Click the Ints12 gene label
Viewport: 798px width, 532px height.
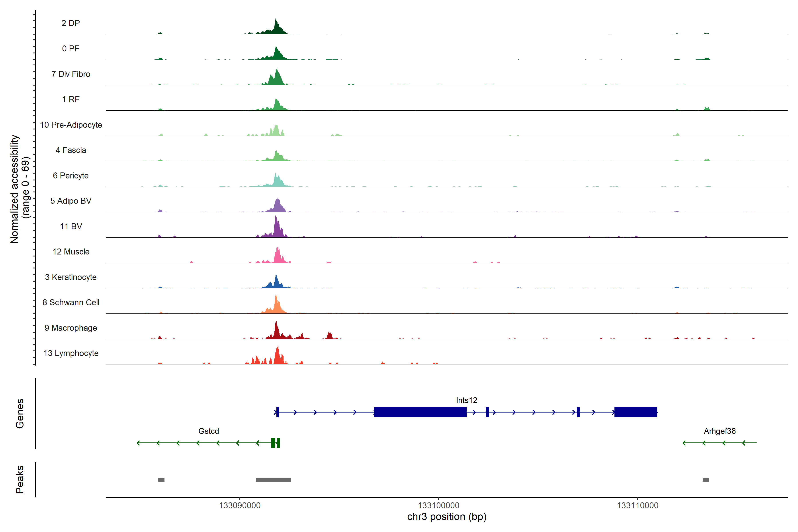click(467, 400)
